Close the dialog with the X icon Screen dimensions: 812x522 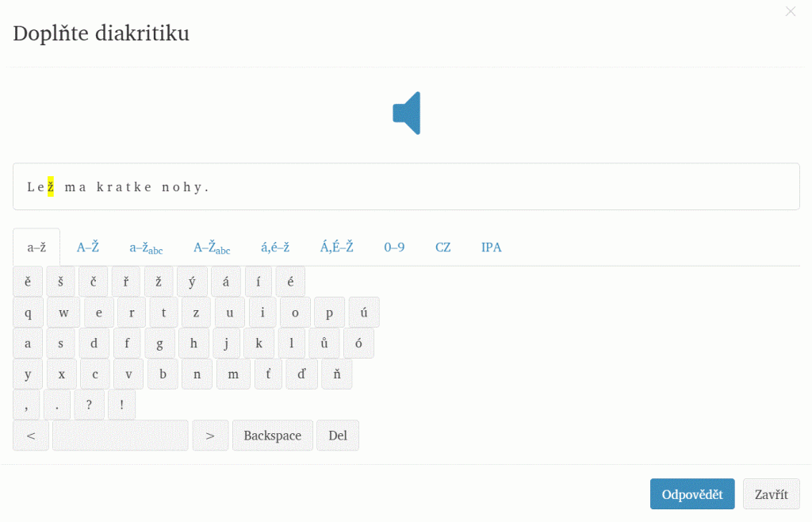(791, 11)
